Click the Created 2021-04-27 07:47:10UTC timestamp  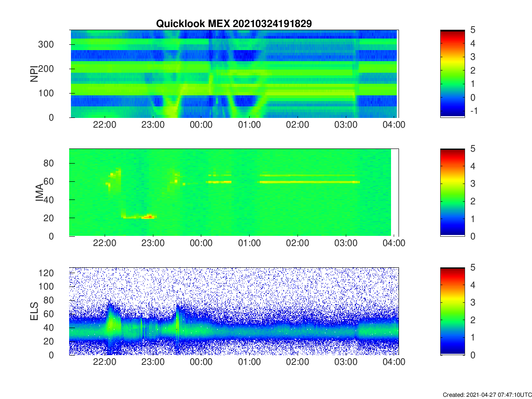tap(487, 395)
